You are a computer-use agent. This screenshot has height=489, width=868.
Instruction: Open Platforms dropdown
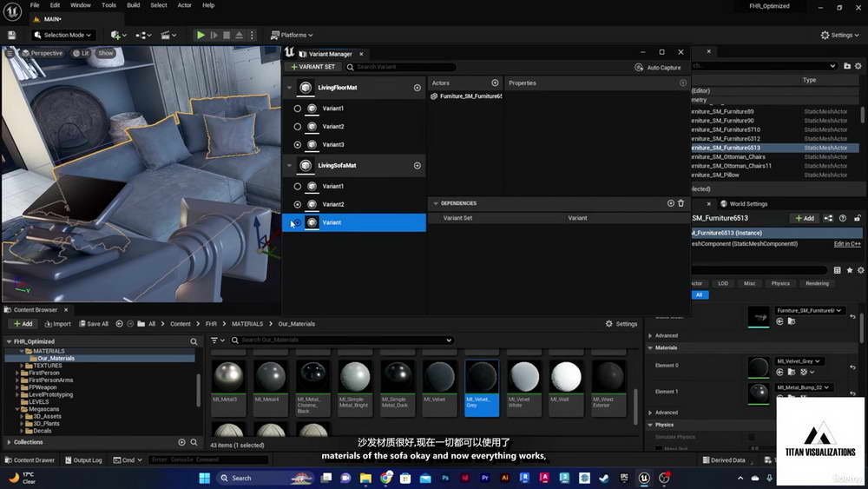coord(292,35)
